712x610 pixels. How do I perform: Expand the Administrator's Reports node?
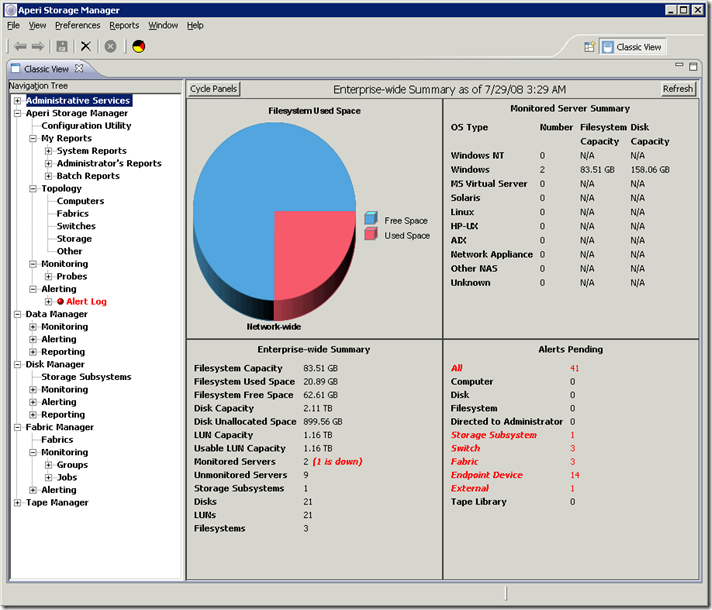[x=48, y=164]
